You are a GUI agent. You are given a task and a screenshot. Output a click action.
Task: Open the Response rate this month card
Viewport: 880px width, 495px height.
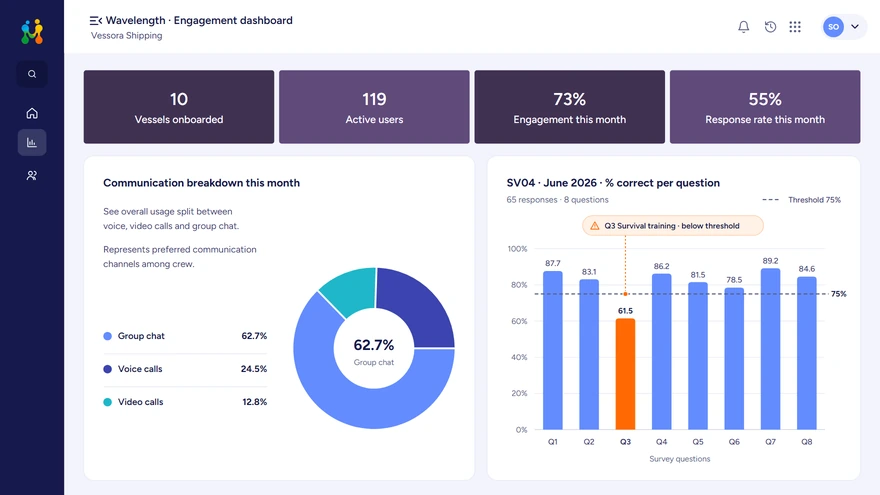pyautogui.click(x=765, y=107)
